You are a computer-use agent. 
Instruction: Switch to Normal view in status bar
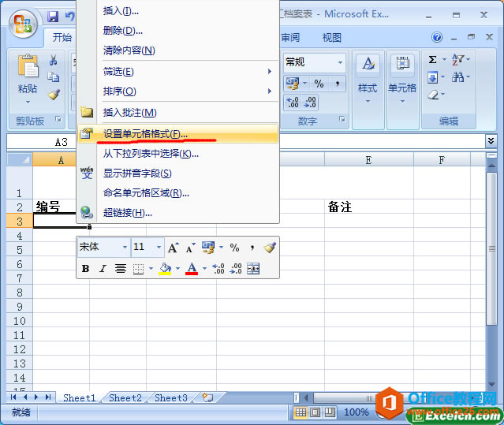tap(301, 412)
